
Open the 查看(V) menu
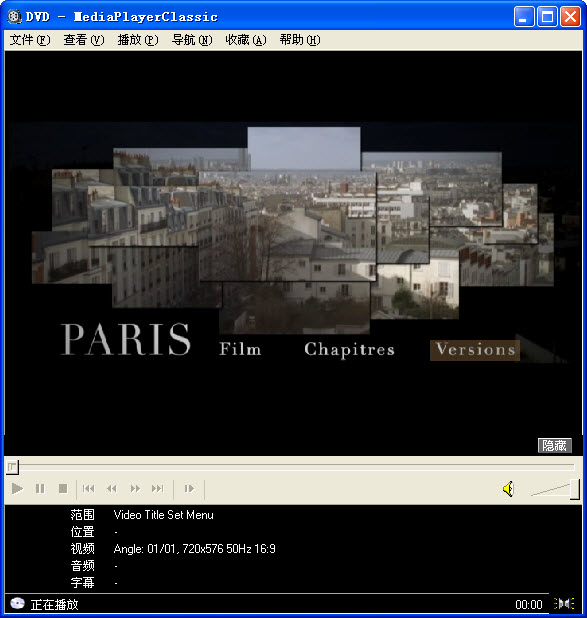(84, 40)
